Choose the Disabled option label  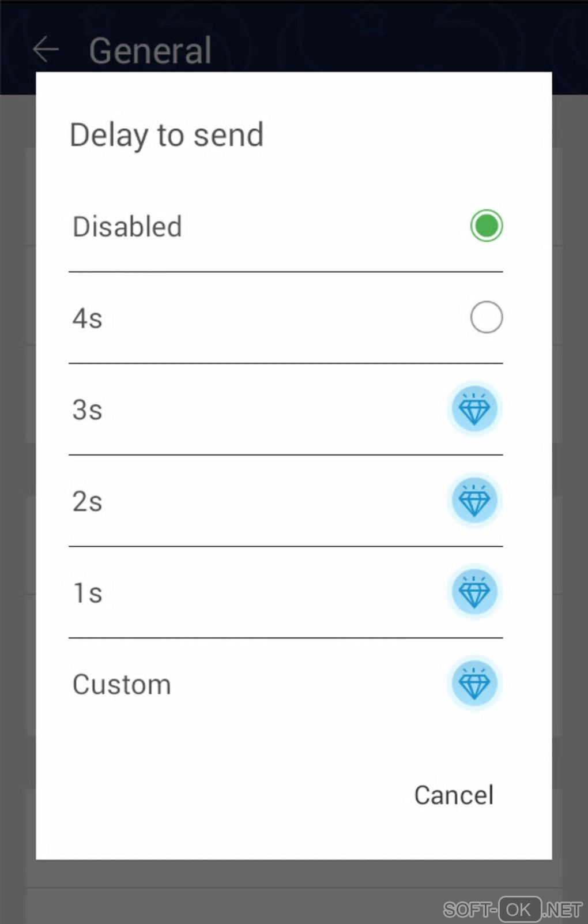(x=127, y=226)
